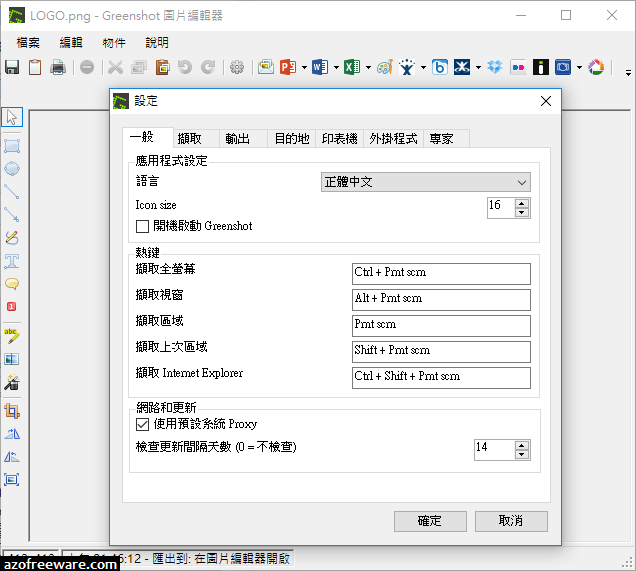Image resolution: width=636 pixels, height=571 pixels.
Task: Switch to the 專家 tab
Action: (x=446, y=139)
